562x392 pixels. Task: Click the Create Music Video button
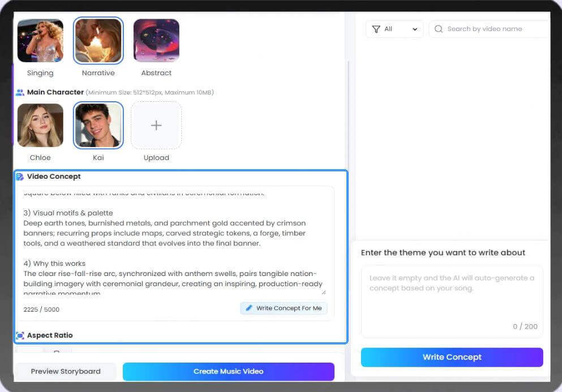tap(228, 372)
